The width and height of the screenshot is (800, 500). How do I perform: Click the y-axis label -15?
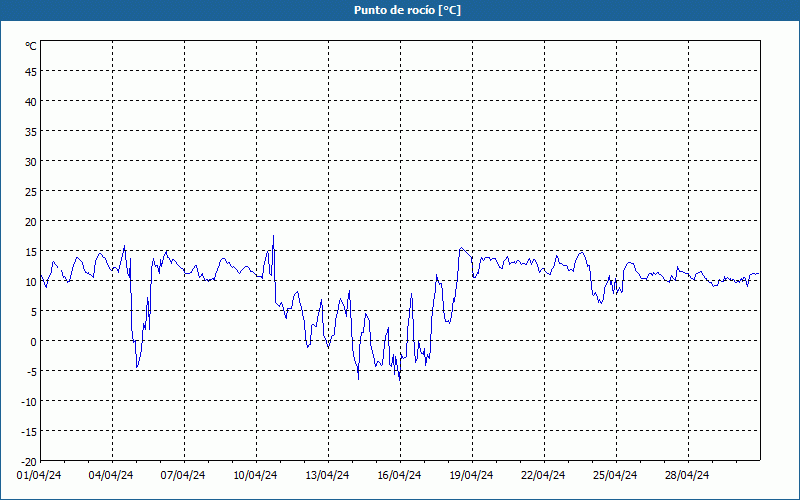pos(29,432)
